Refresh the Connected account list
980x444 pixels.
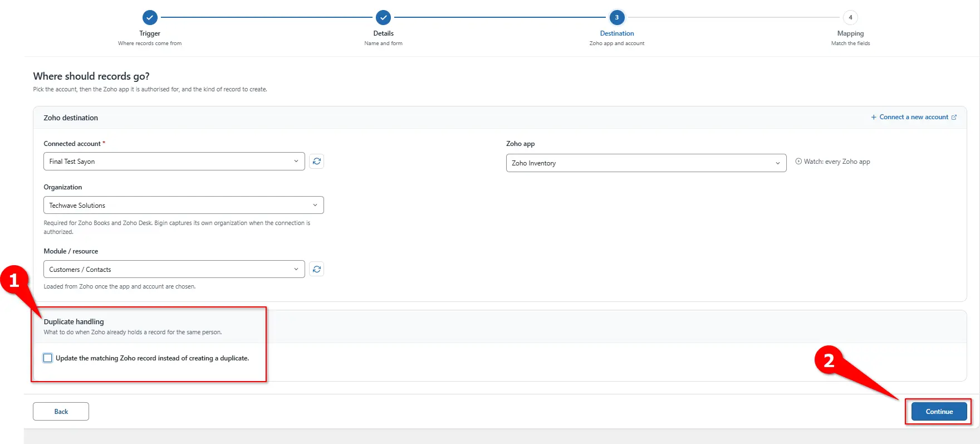click(317, 162)
